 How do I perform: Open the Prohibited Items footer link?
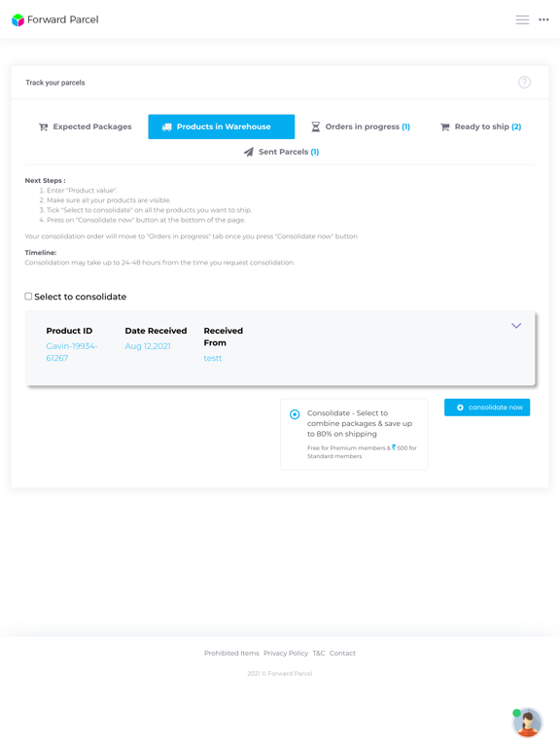tap(231, 654)
